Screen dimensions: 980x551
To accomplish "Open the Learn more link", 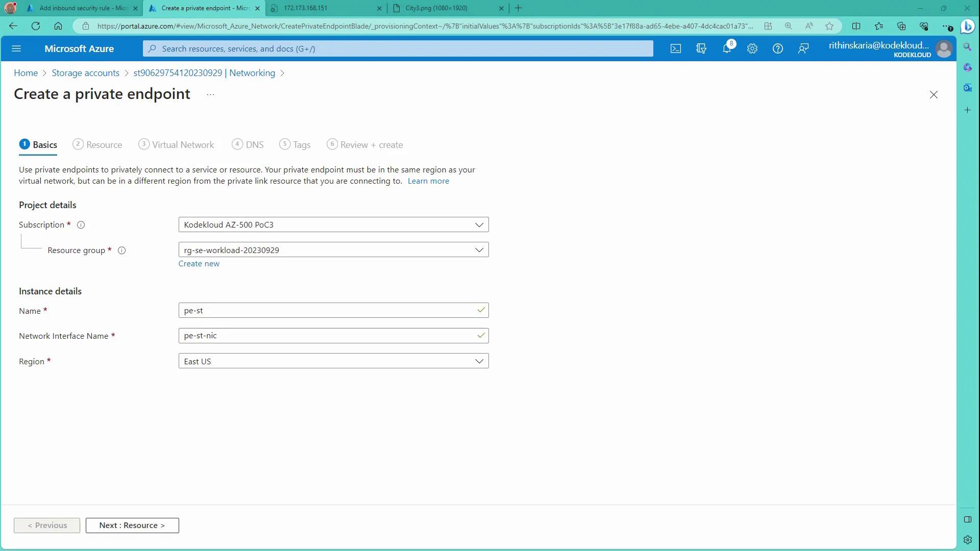I will [x=428, y=181].
